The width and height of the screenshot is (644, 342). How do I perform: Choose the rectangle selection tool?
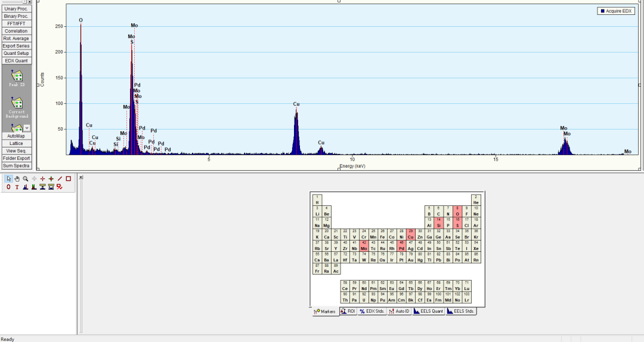[x=68, y=179]
